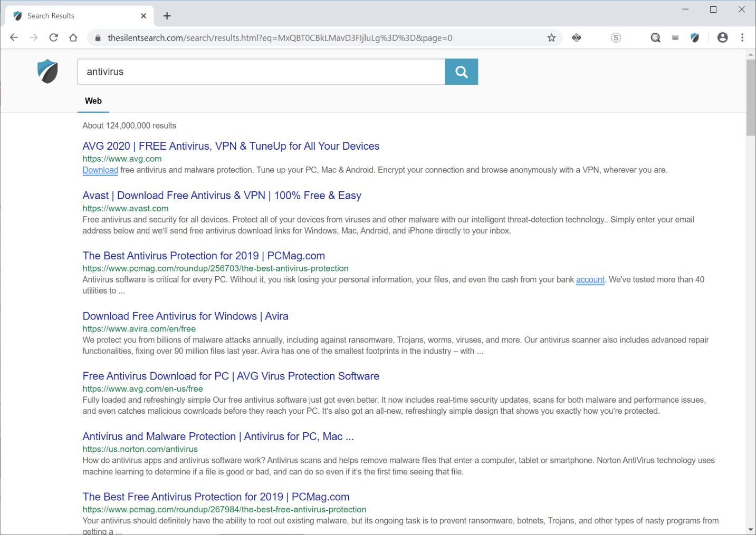
Task: Open the shield extension icon in toolbar
Action: click(x=695, y=37)
